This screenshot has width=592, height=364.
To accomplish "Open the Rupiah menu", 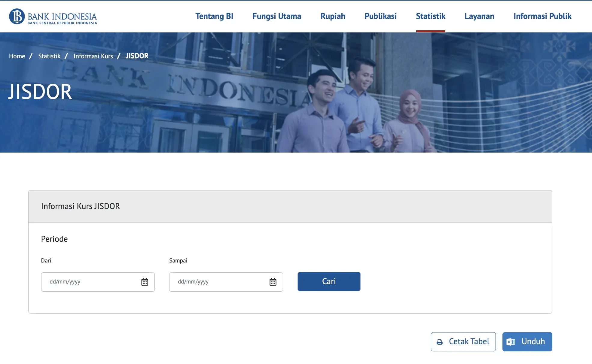I will 333,16.
